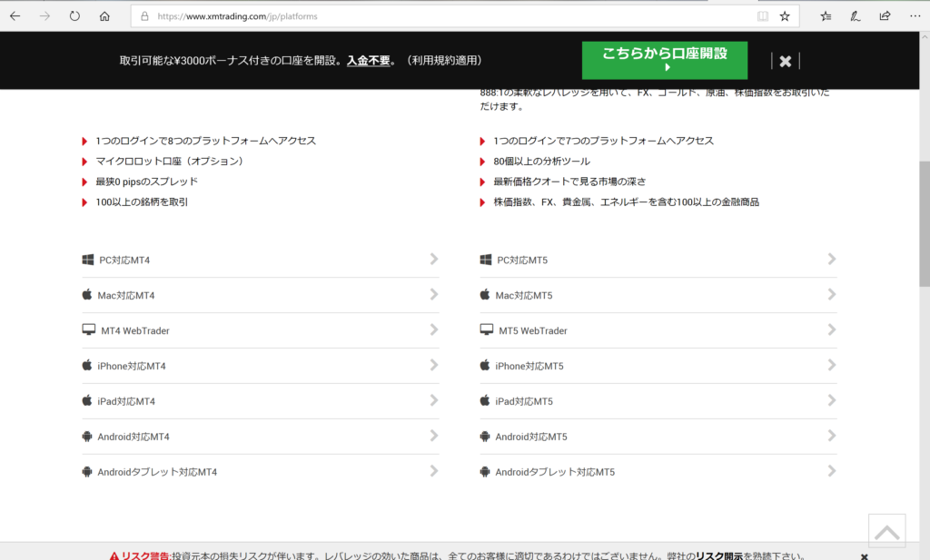Screen dimensions: 930x560
Task: Expand the iPad対応MT4 row chevron
Action: pyautogui.click(x=434, y=400)
